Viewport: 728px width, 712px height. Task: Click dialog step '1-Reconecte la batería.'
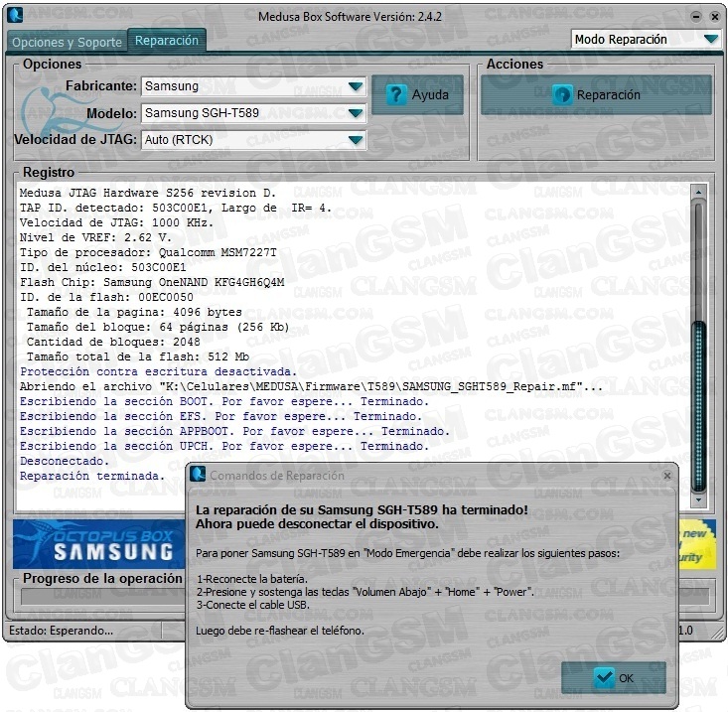coord(252,579)
